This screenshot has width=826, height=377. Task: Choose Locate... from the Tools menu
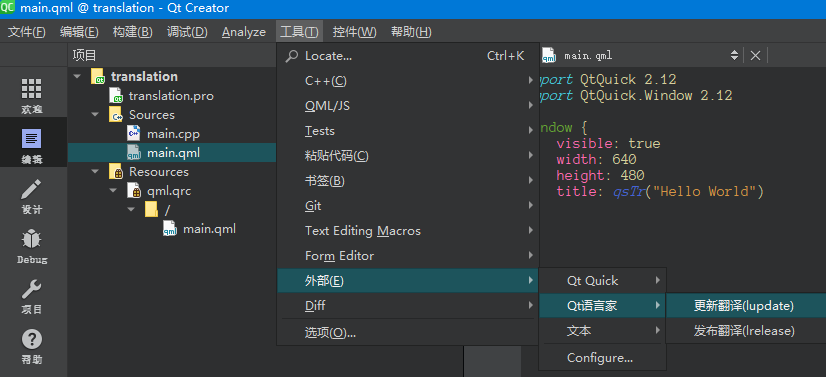tap(408, 56)
